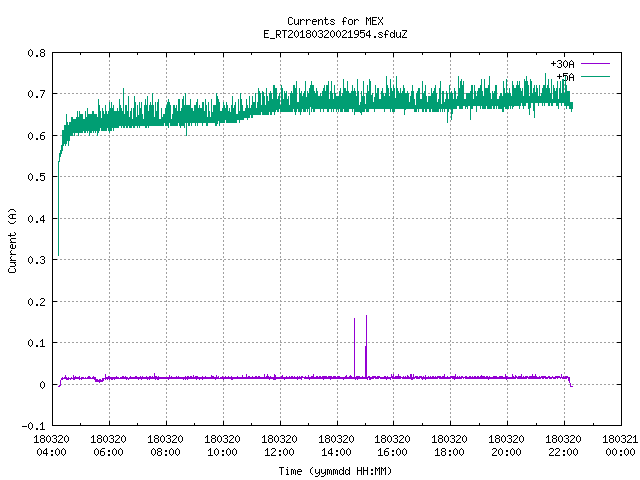This screenshot has width=640, height=480.
Task: Click the 0.4 y-axis tick label
Action: tap(36, 219)
